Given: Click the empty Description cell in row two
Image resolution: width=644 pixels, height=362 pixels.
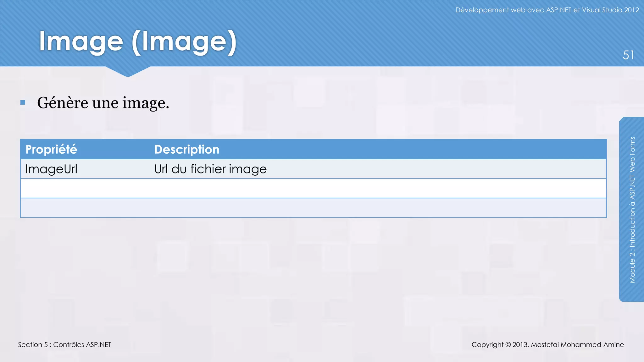Looking at the screenshot, I should (377, 188).
